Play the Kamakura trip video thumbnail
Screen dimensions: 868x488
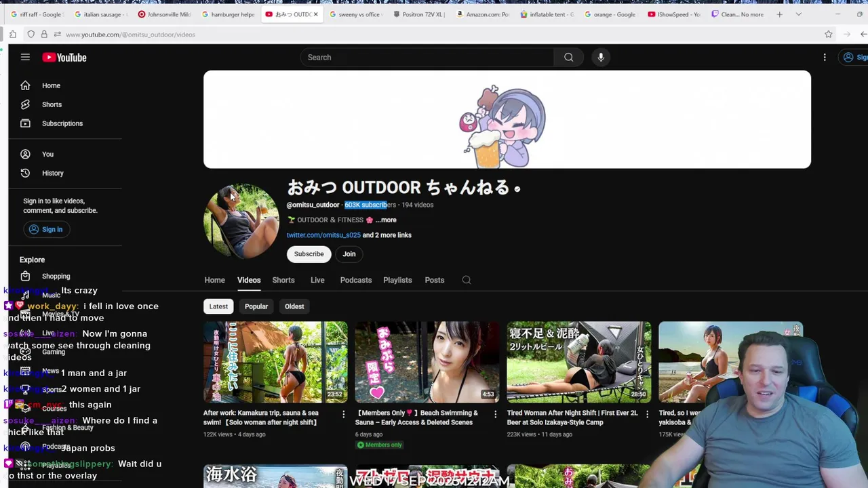point(275,362)
